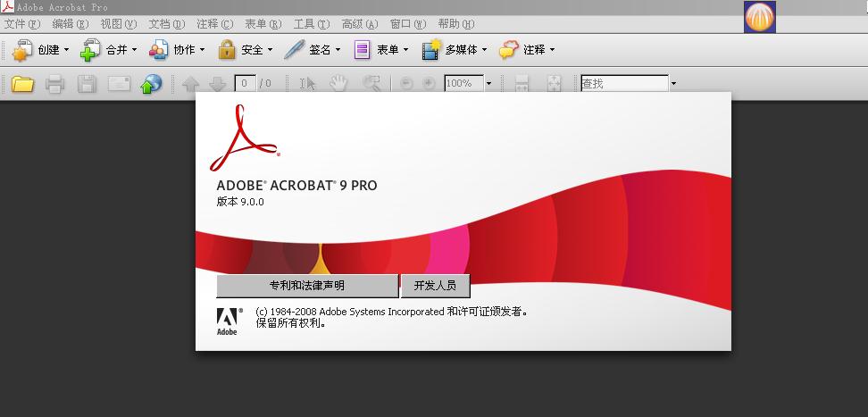
Task: Click the zoom in plus icon
Action: coord(429,84)
